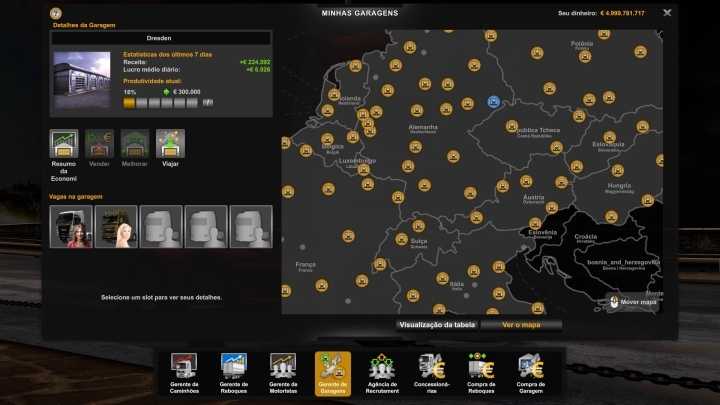Click the Croácia country label on map
The height and width of the screenshot is (405, 720).
[585, 237]
